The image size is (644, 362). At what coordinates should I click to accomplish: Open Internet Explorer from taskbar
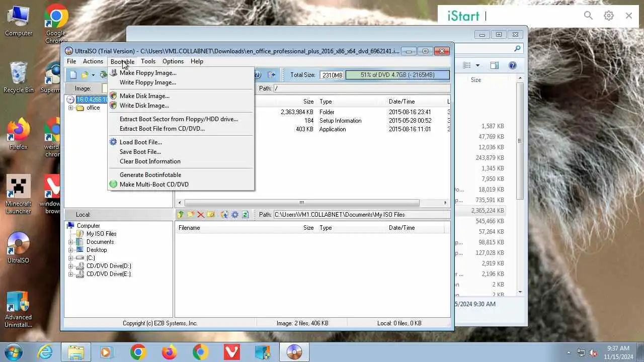45,352
